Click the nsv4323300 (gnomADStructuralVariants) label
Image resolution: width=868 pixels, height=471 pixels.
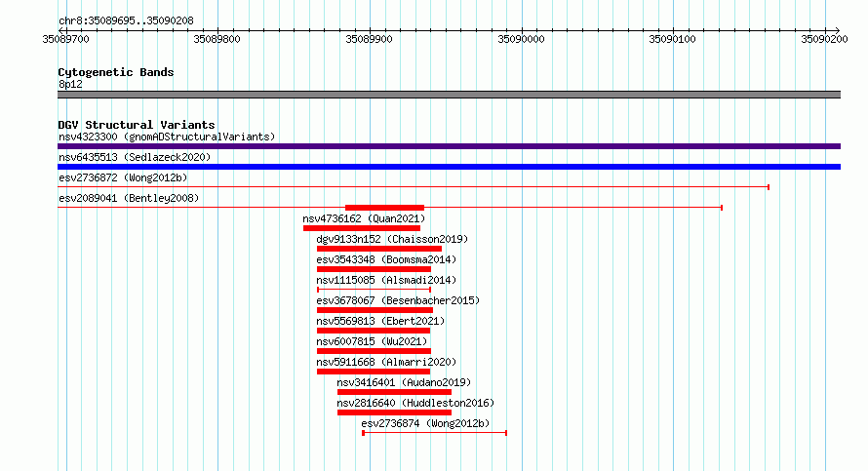click(167, 137)
